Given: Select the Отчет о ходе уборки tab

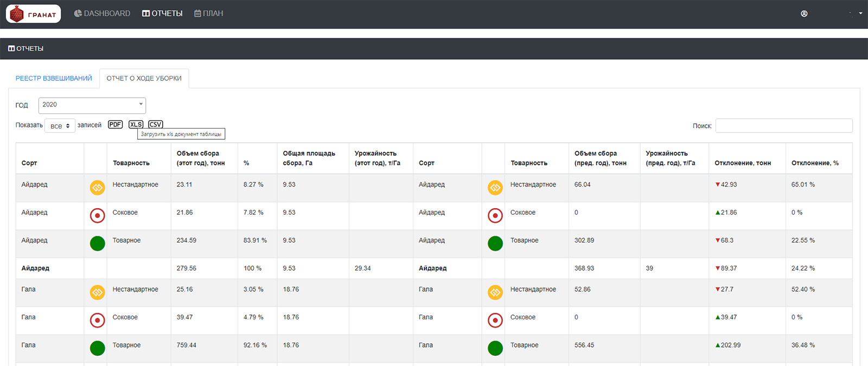Looking at the screenshot, I should (144, 79).
